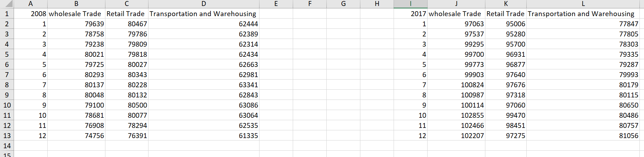The image size is (644, 157).
Task: Select column A header
Action: (31, 4)
